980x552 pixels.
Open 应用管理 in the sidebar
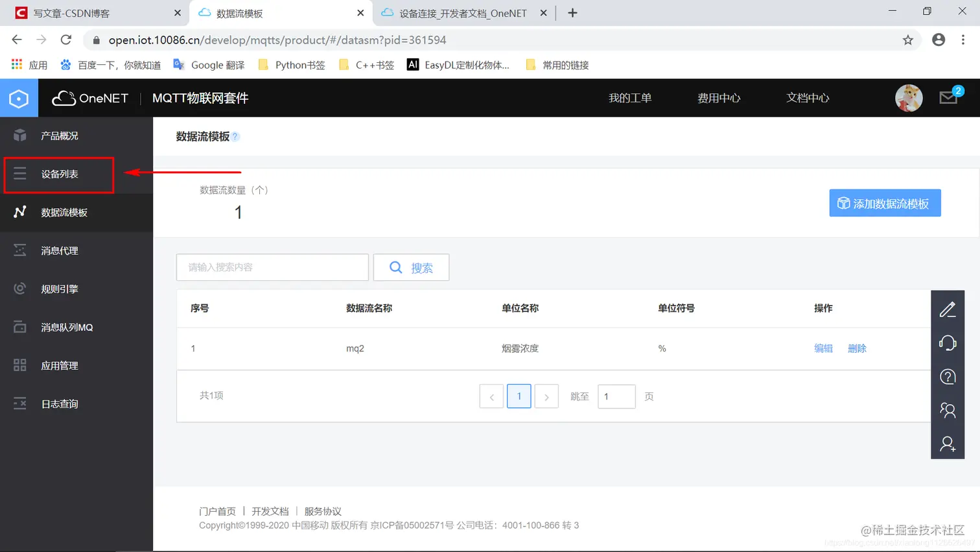click(76, 365)
